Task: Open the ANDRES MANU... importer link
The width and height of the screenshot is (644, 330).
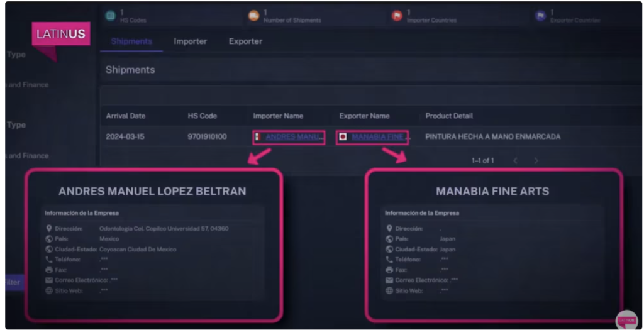Action: [293, 136]
